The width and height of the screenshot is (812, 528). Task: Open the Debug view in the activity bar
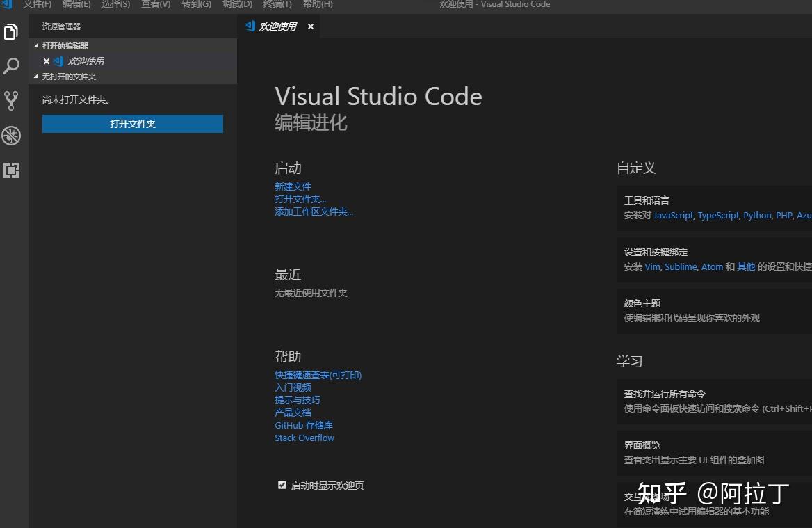tap(11, 136)
